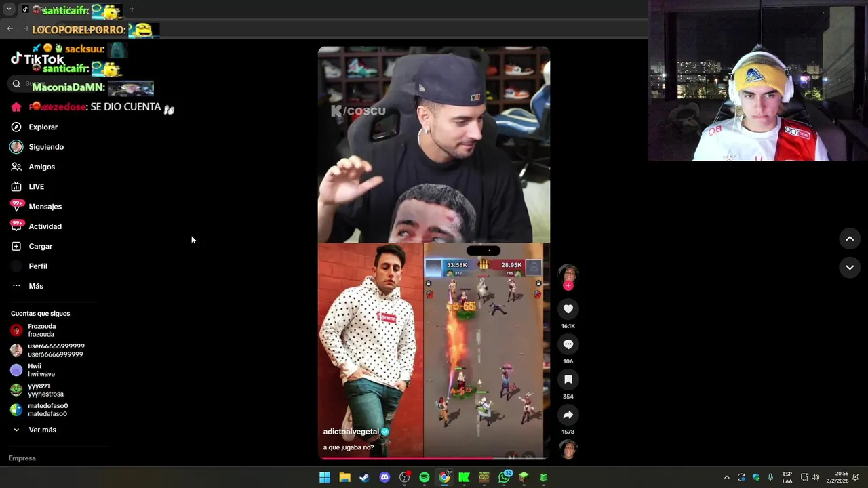
Task: Open Actividad in the sidebar
Action: pyautogui.click(x=45, y=226)
